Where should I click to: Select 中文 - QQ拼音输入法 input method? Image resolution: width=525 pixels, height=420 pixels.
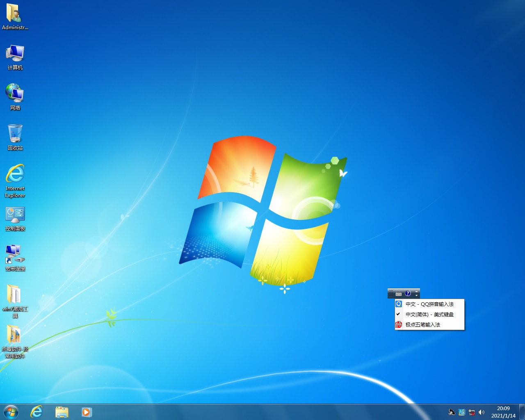[x=429, y=304]
